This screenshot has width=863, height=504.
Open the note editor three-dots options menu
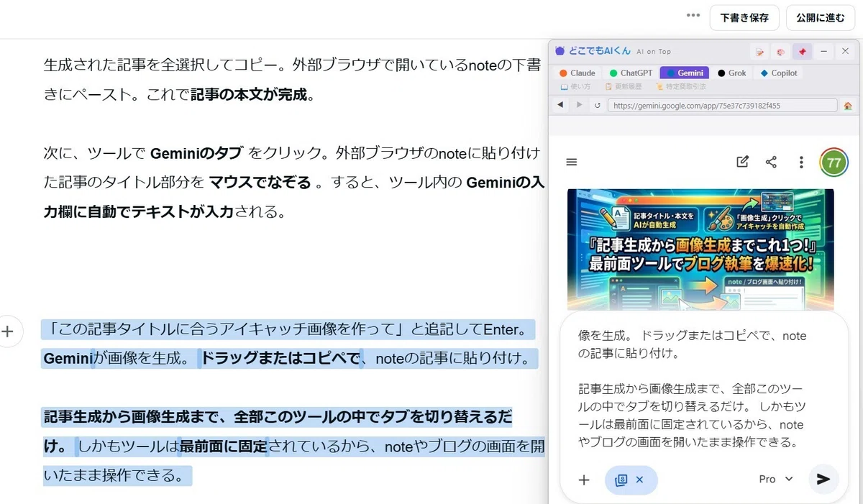[x=693, y=16]
